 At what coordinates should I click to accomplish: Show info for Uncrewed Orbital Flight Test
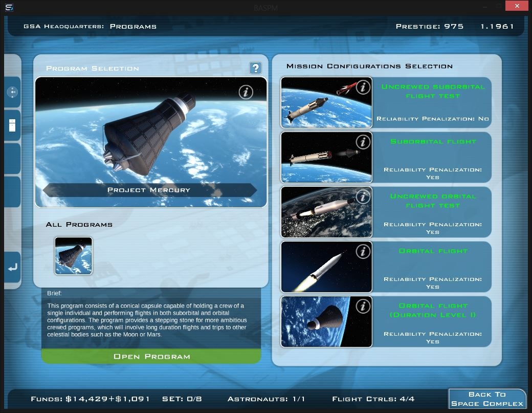point(363,197)
